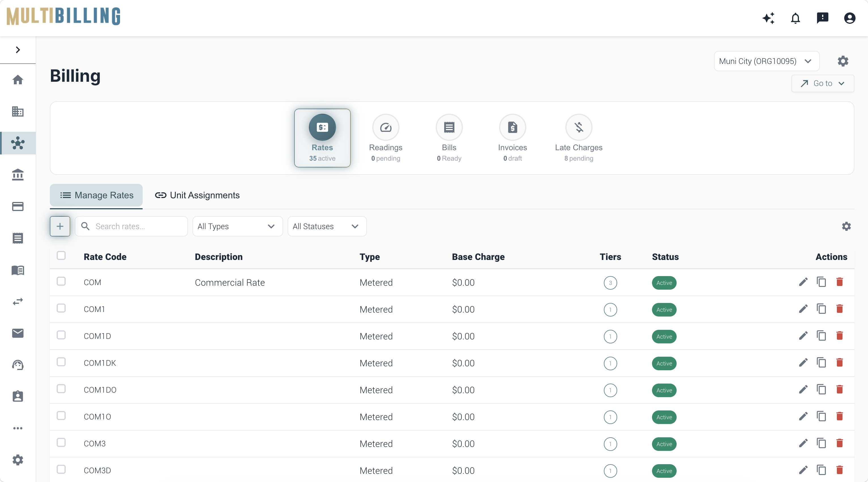Open organization settings gear beside Muni City
The image size is (868, 482).
coord(843,61)
